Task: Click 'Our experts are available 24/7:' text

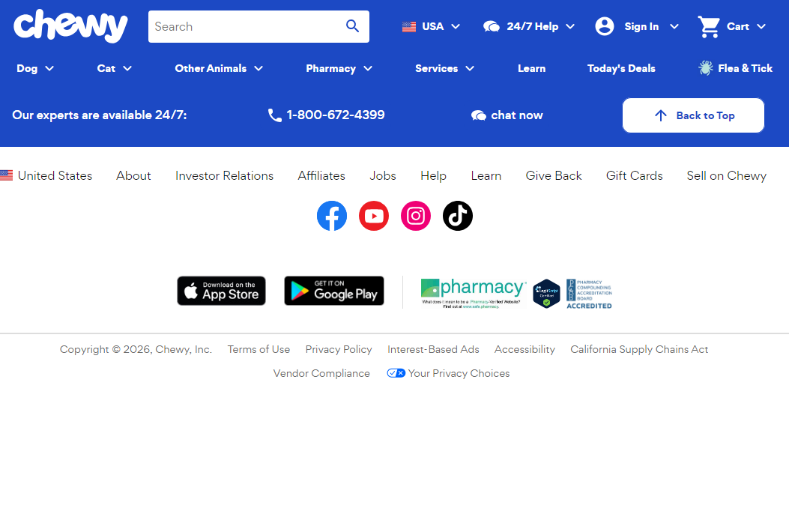Action: pos(100,115)
